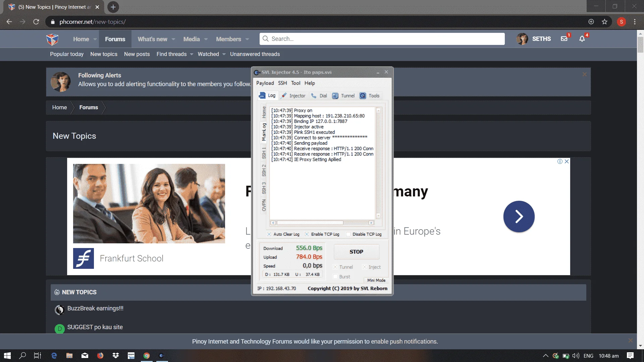Open the Forums navigation item
The width and height of the screenshot is (644, 362).
[x=115, y=39]
